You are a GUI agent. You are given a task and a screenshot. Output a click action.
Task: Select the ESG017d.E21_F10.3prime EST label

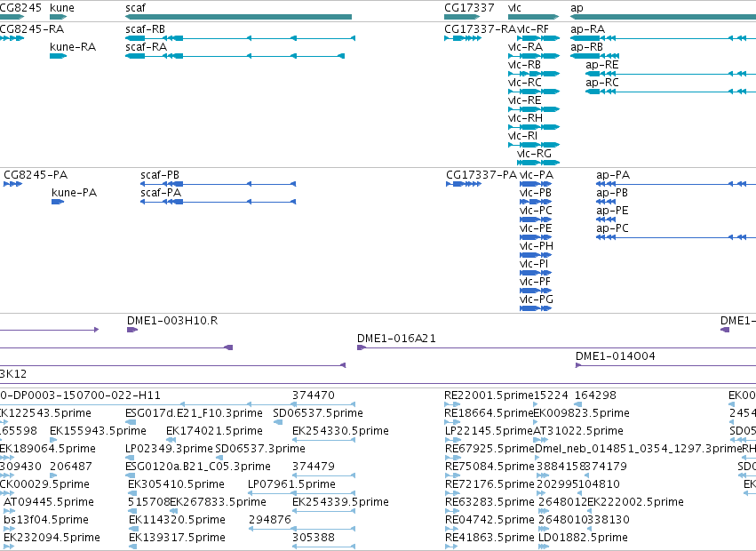tap(194, 413)
